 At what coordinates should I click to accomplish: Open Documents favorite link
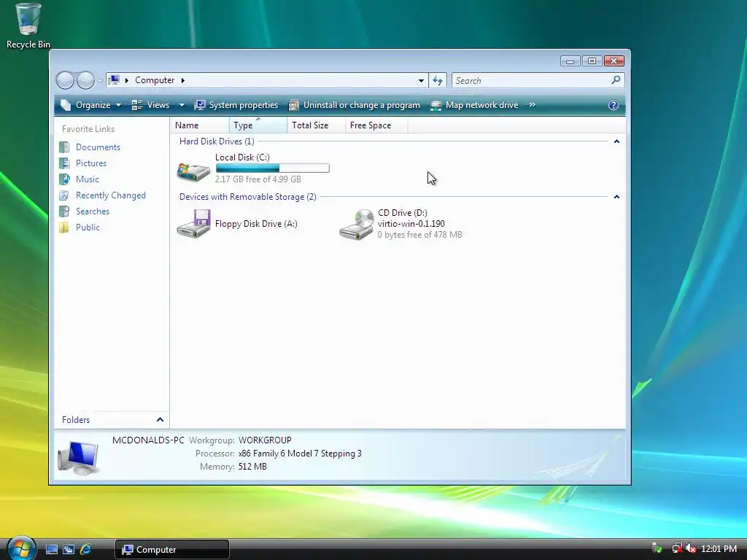(98, 147)
